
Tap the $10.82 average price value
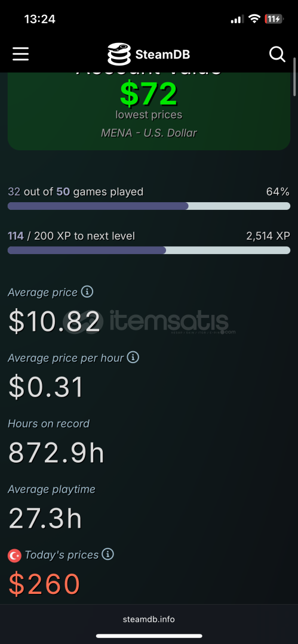pyautogui.click(x=55, y=321)
